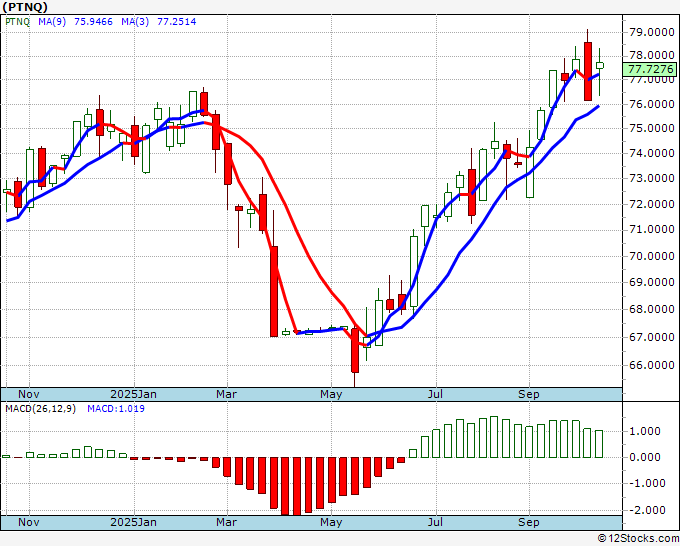This screenshot has height=546, width=680.
Task: Select the MA(9) value 75.9466
Action: (x=93, y=22)
